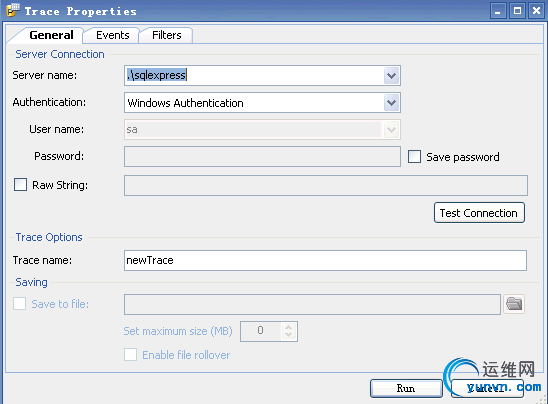Enable the file rollover checkbox
Viewport: 548px width, 404px height.
[131, 355]
